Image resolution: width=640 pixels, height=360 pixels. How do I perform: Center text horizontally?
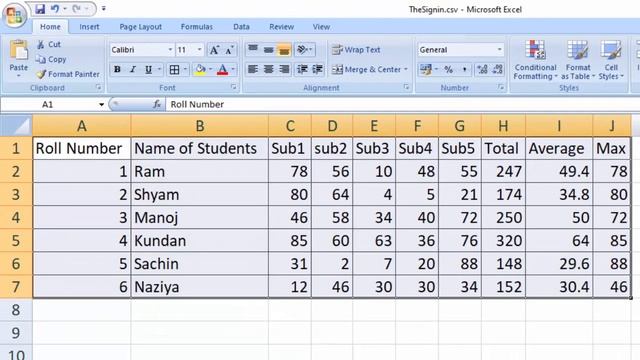[269, 69]
